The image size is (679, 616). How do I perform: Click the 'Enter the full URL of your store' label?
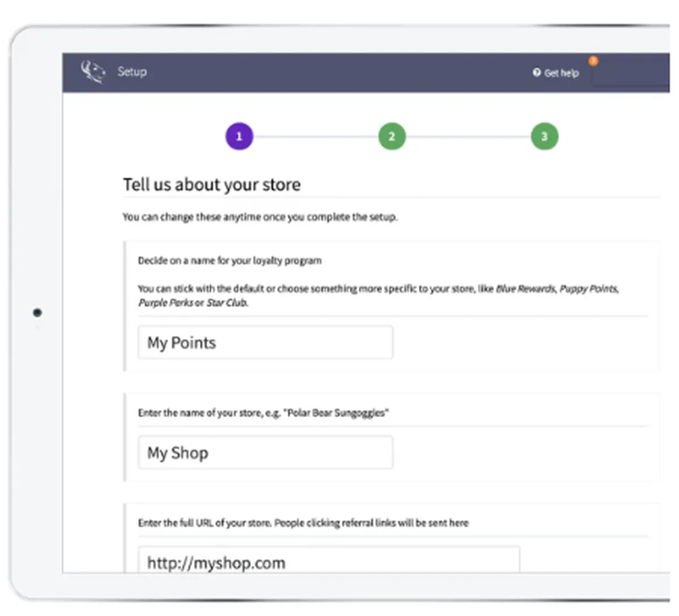pos(303,523)
